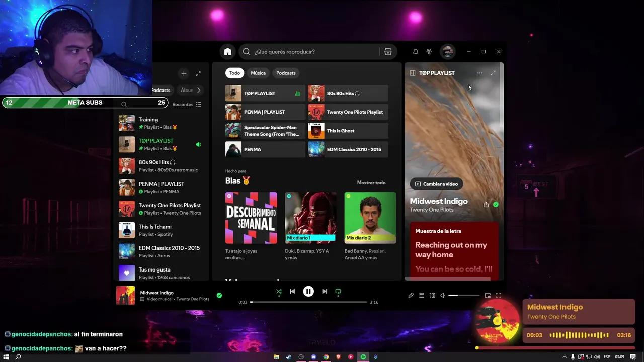The image size is (644, 362).
Task: Open 'EDM Classics 2010 - 2015' shortcut tile
Action: click(348, 149)
